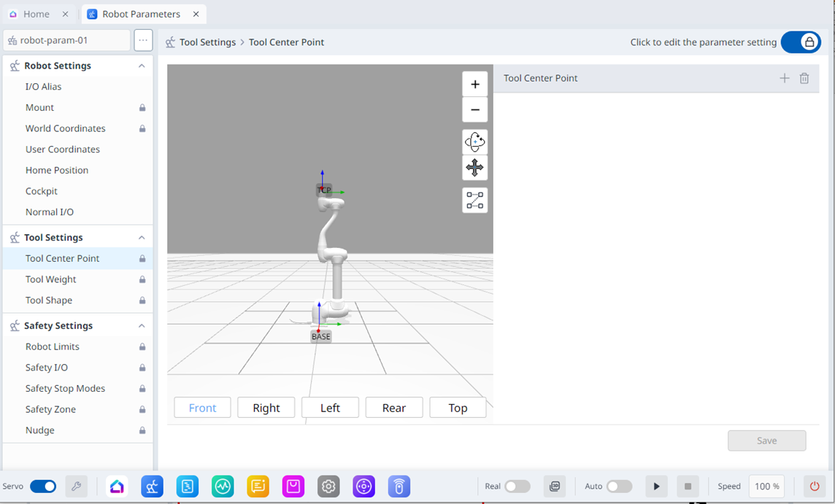
Task: Toggle the Servo switch off
Action: pos(43,486)
